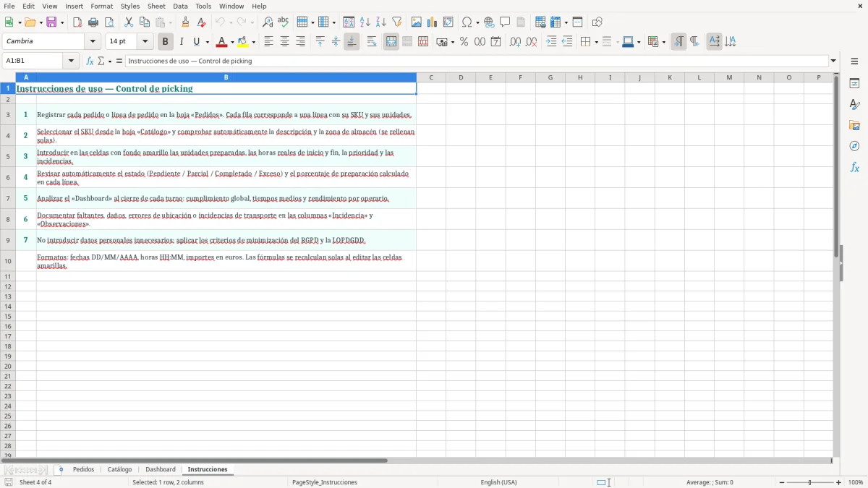Viewport: 868px width, 488px height.
Task: Click the Sort Ascending icon
Action: 365,22
